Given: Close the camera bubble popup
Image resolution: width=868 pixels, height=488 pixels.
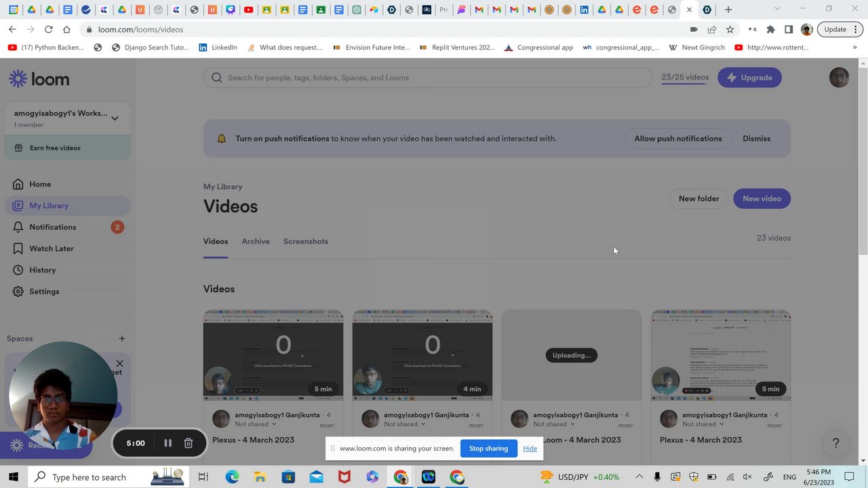Looking at the screenshot, I should tap(120, 364).
